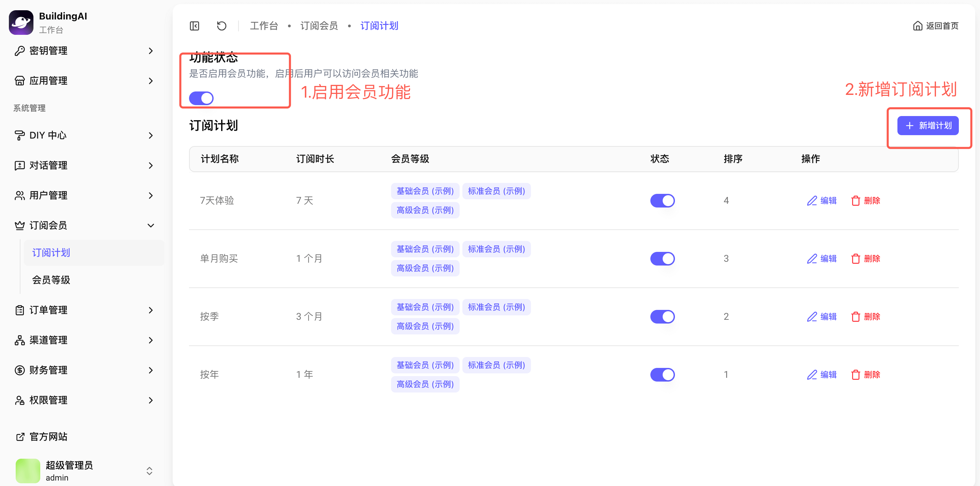
Task: Click the sidebar collapse icon
Action: pyautogui.click(x=194, y=26)
